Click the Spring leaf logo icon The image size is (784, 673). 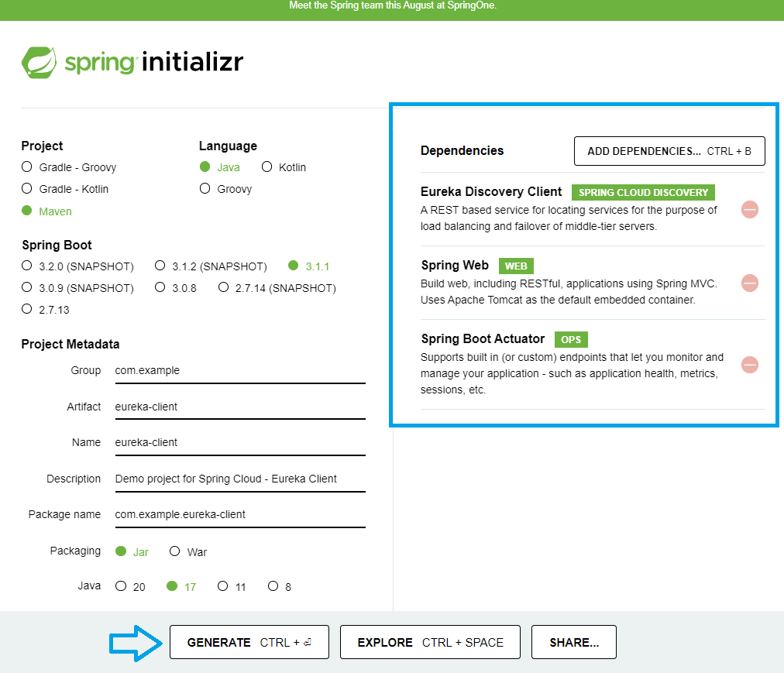pos(39,63)
